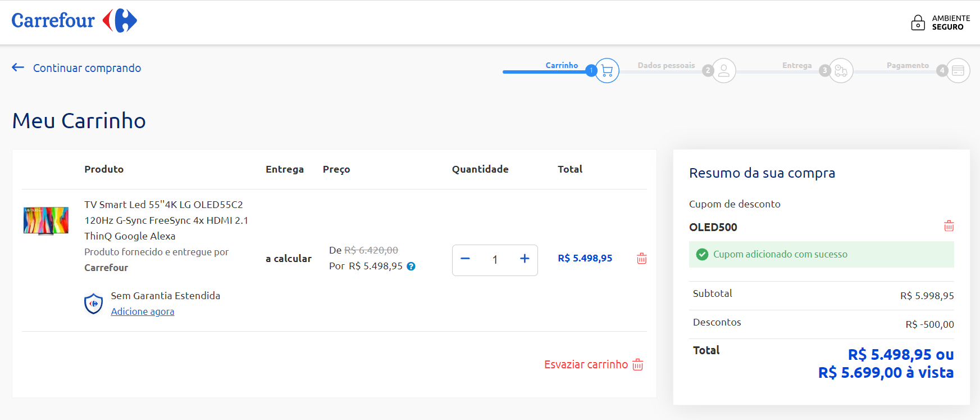Click Esvaziar carrinho link
Image resolution: width=980 pixels, height=420 pixels.
click(586, 364)
